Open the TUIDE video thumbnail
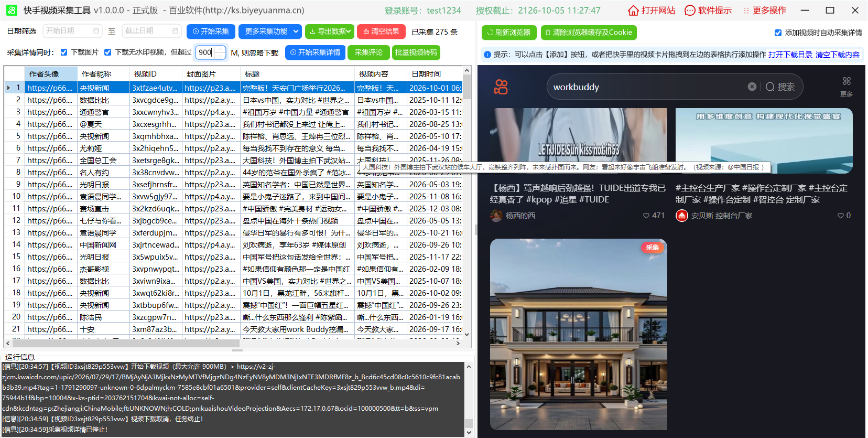Screen dimensions: 868x438 coord(579,141)
